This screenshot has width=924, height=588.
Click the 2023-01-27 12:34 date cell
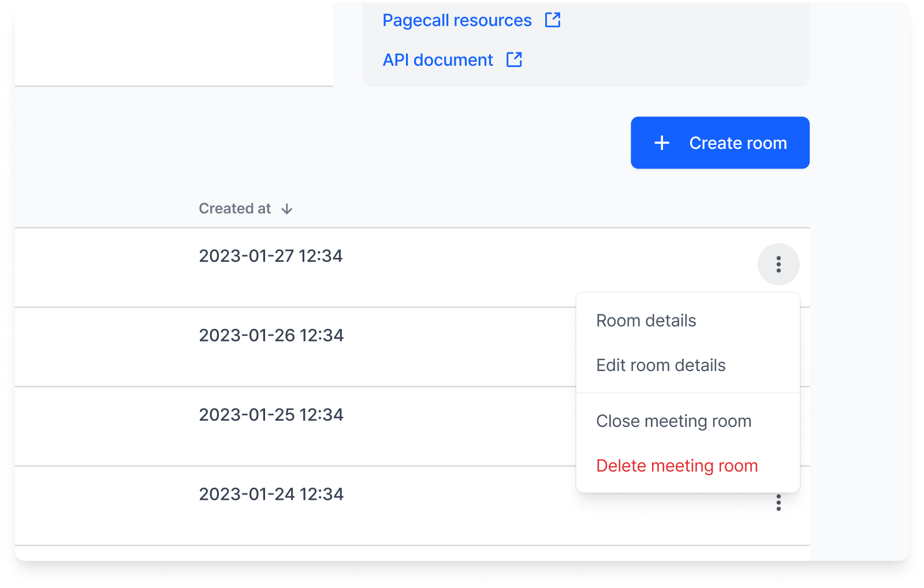pyautogui.click(x=271, y=256)
